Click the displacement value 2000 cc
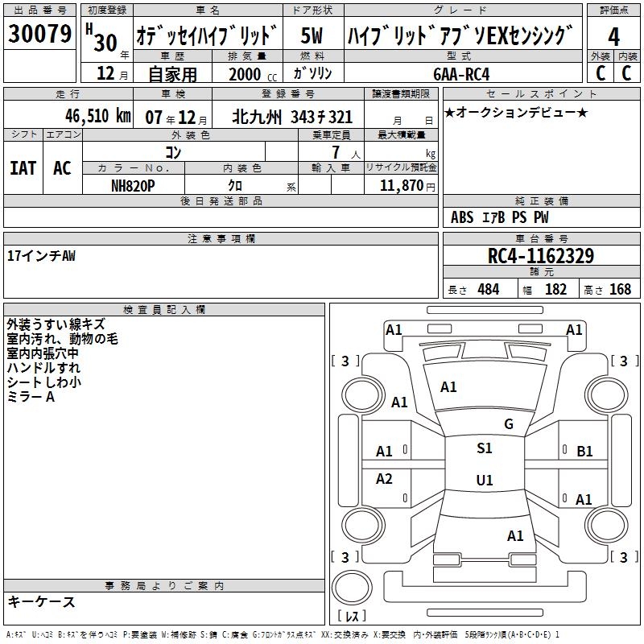This screenshot has width=644, height=644. [x=253, y=74]
